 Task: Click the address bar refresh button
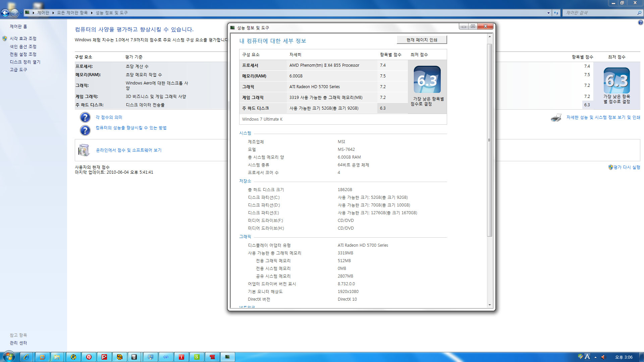pyautogui.click(x=556, y=13)
